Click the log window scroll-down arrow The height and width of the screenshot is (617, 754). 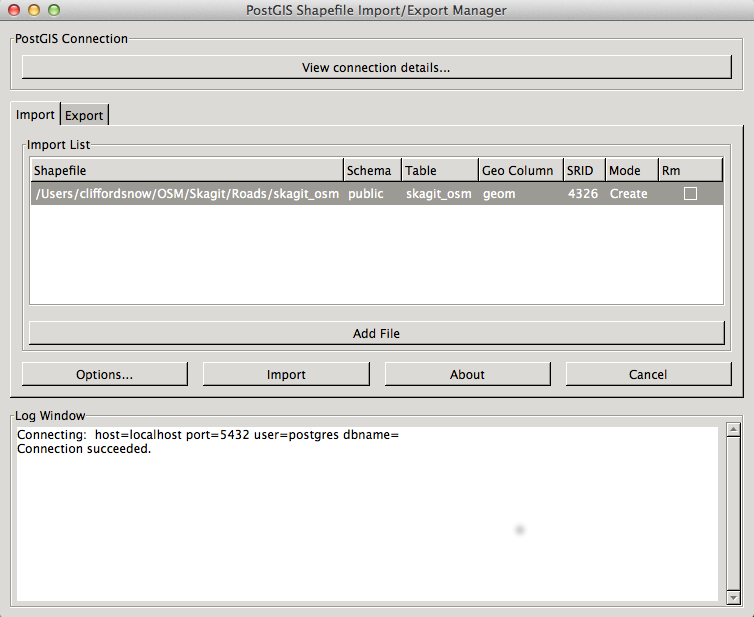coord(732,596)
